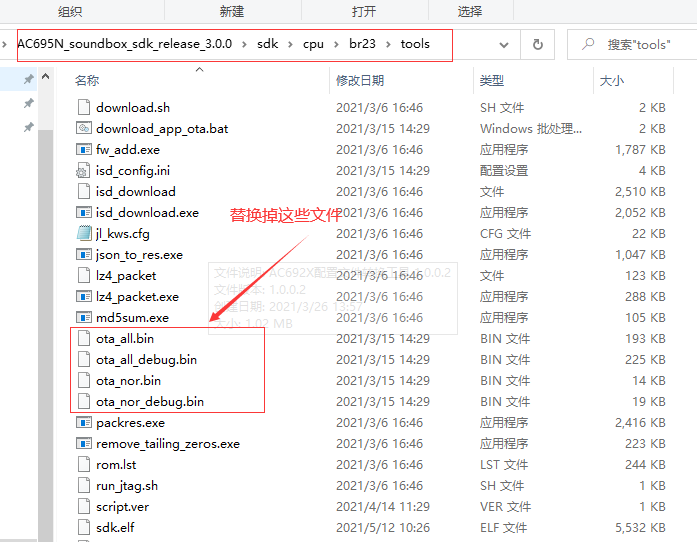The image size is (697, 542).
Task: Click the 193 KB size of ota_all.bin
Action: click(645, 339)
